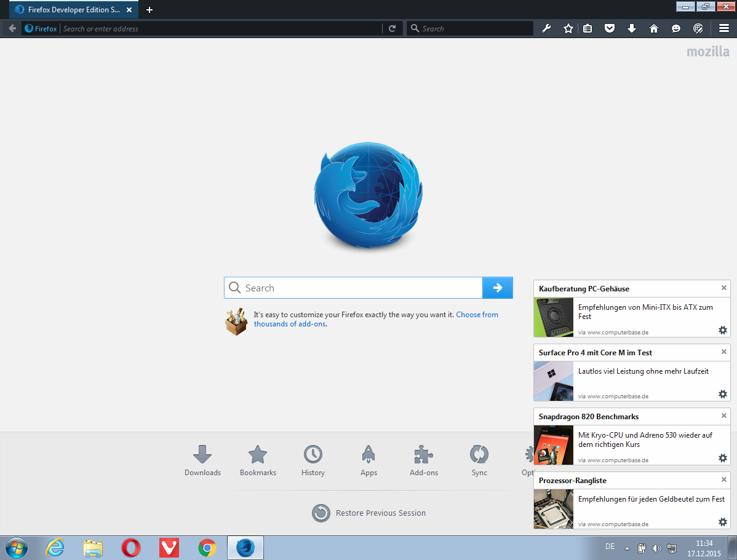Click the Firefox identity label in address bar
The height and width of the screenshot is (560, 737).
(x=41, y=29)
